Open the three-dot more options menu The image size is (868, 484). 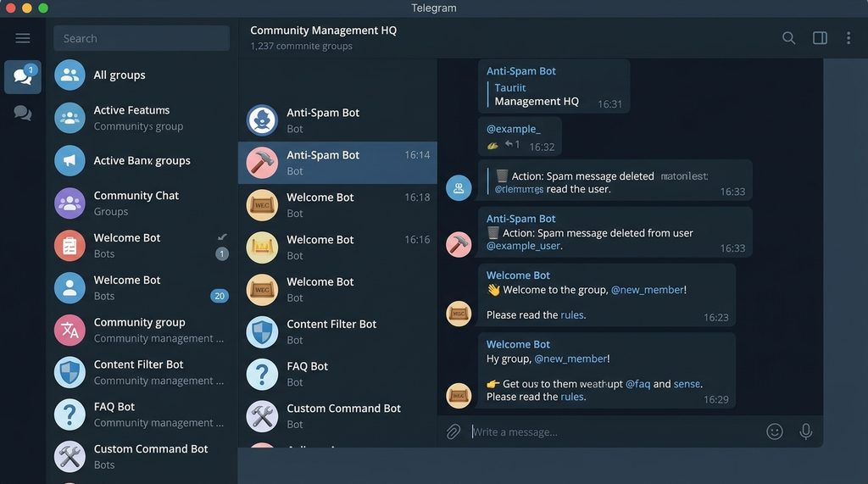849,38
